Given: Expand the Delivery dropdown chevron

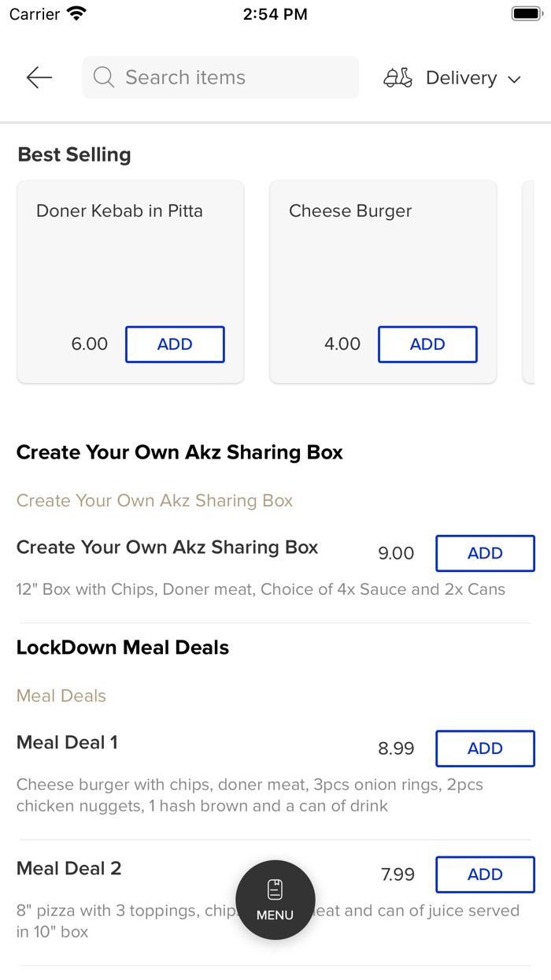Looking at the screenshot, I should coord(514,79).
